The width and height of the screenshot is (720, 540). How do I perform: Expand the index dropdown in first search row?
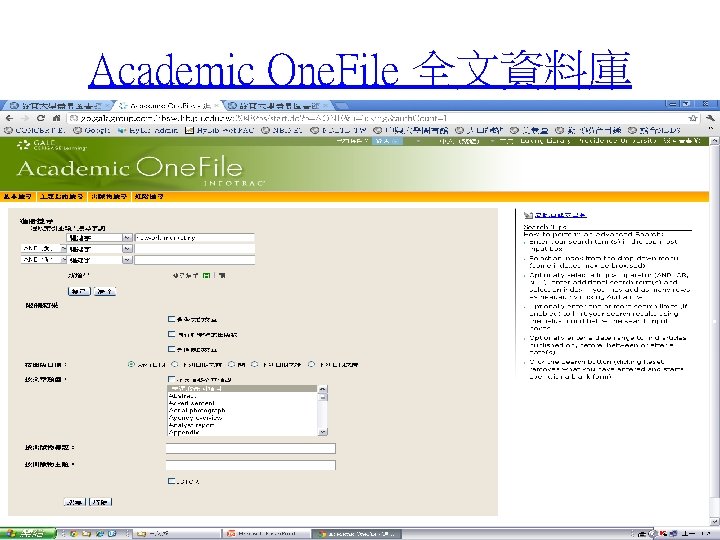click(127, 238)
